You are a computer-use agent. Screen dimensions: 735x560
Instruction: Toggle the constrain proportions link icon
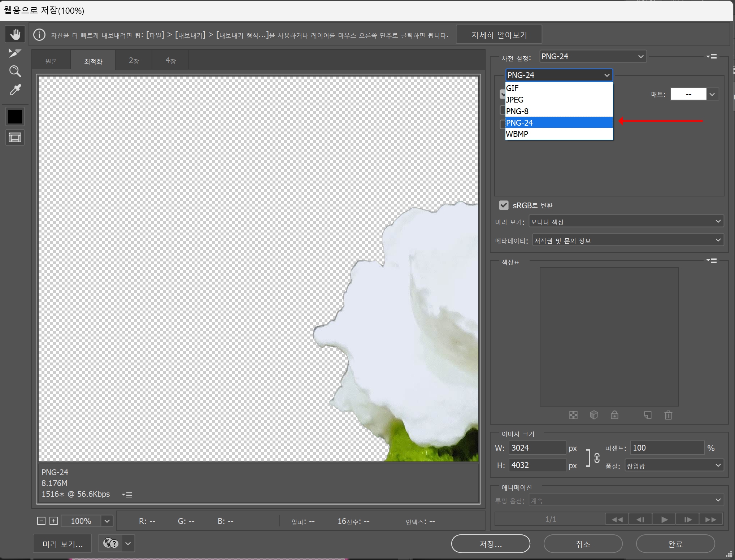pos(597,458)
